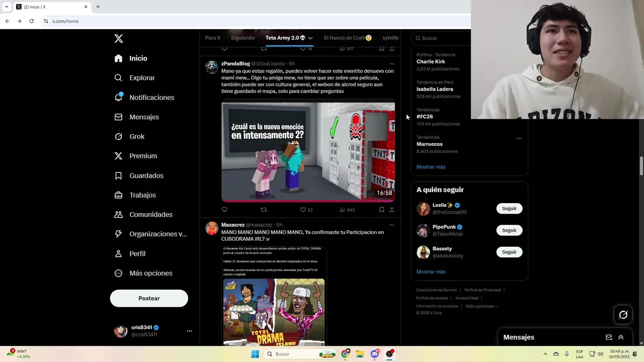
Task: View analytics of zPandaBlog post showing 945
Action: pyautogui.click(x=347, y=210)
